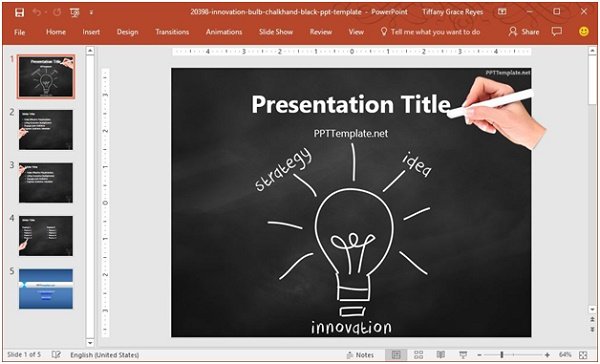This screenshot has height=364, width=600.
Task: Open the Insert tab
Action: (91, 32)
